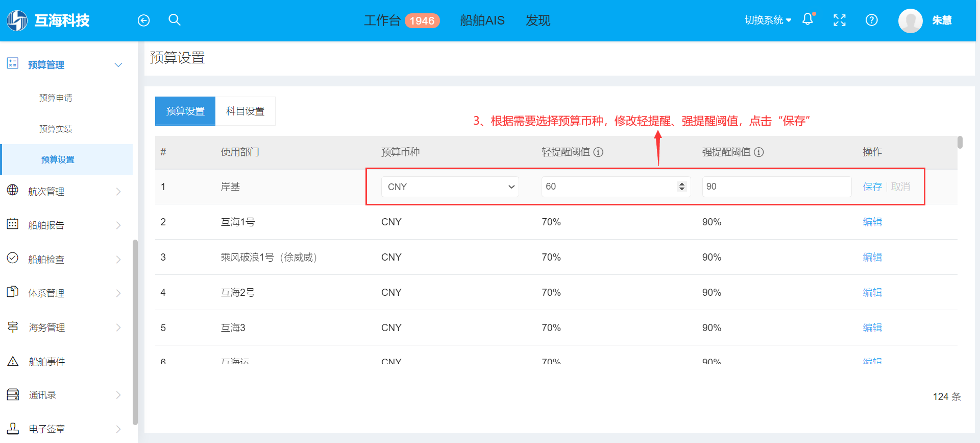Click the 船舶事件 warning triangle icon
This screenshot has height=443, width=980.
pyautogui.click(x=13, y=361)
